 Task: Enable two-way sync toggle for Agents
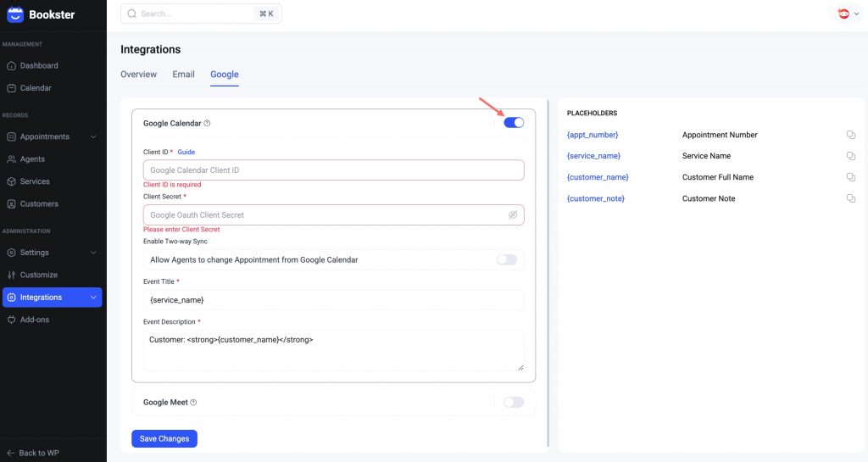click(507, 259)
